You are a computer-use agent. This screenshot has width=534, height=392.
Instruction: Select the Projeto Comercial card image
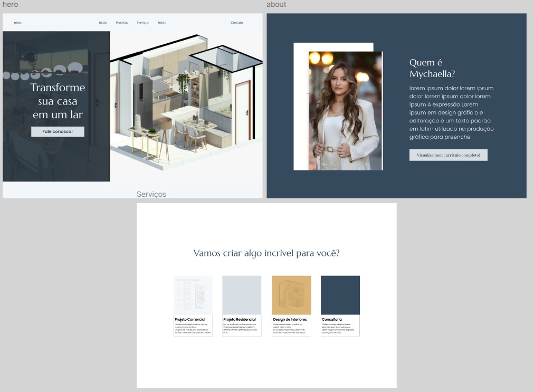coord(193,295)
